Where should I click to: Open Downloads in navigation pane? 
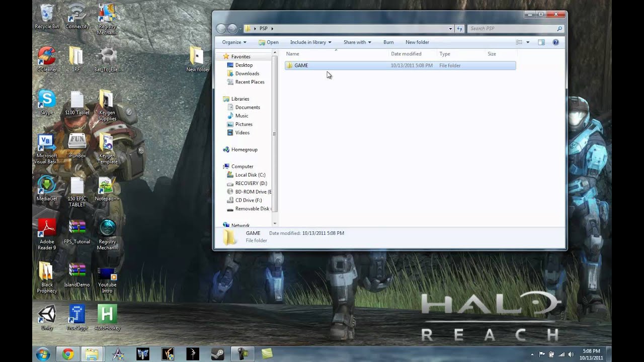[247, 73]
